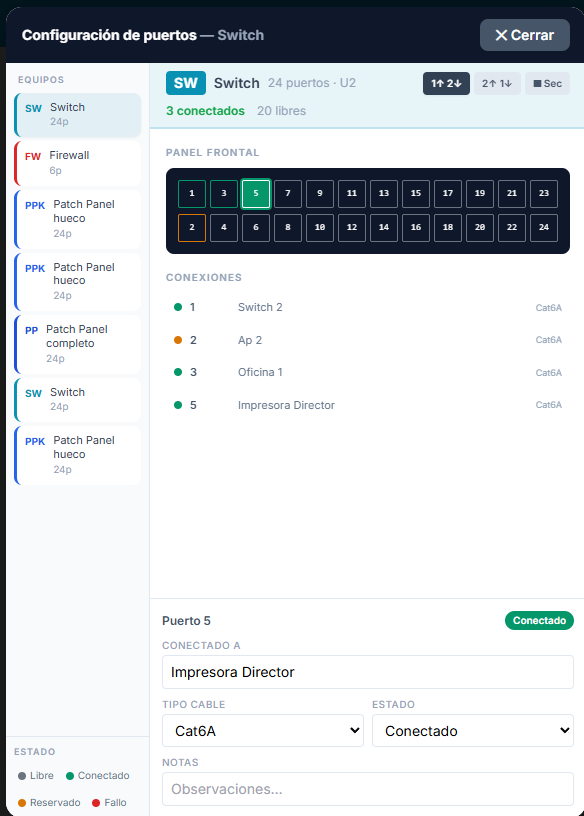
Task: Select port 14 on the front panel
Action: point(384,228)
